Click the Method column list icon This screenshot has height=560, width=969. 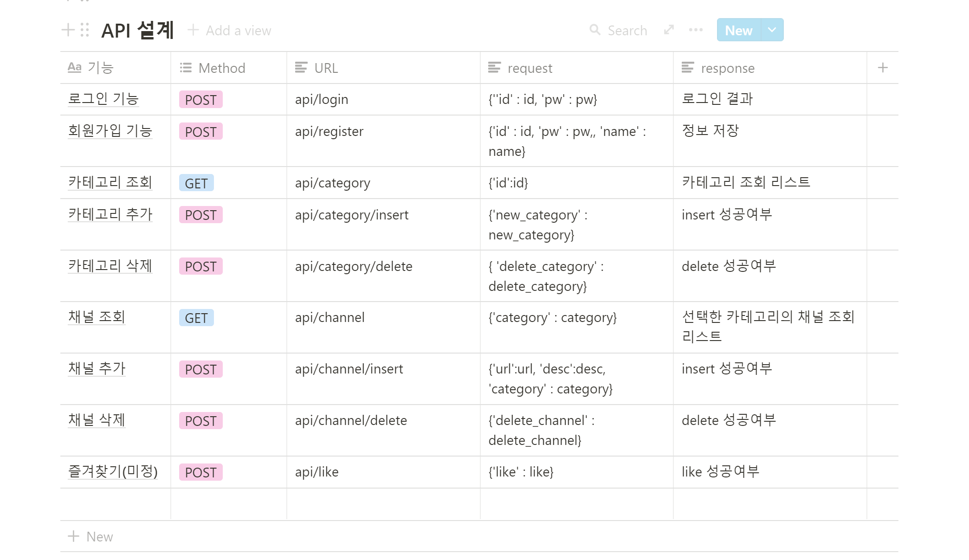186,68
